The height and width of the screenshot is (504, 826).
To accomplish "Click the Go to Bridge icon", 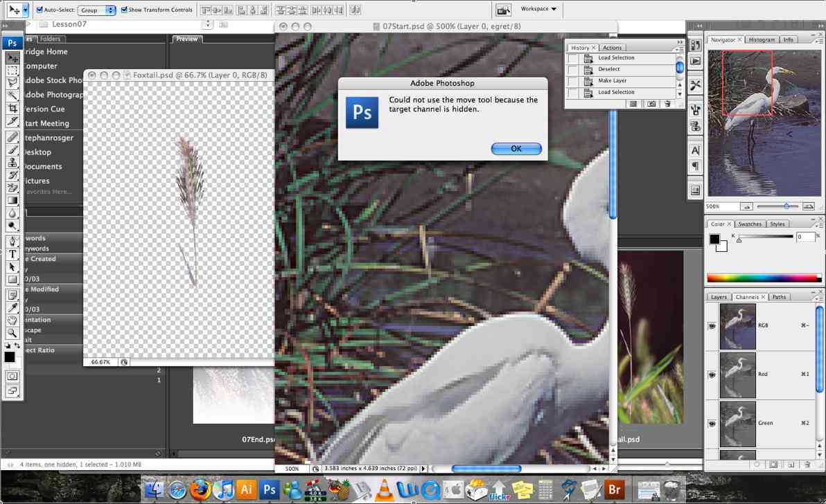I will point(504,10).
